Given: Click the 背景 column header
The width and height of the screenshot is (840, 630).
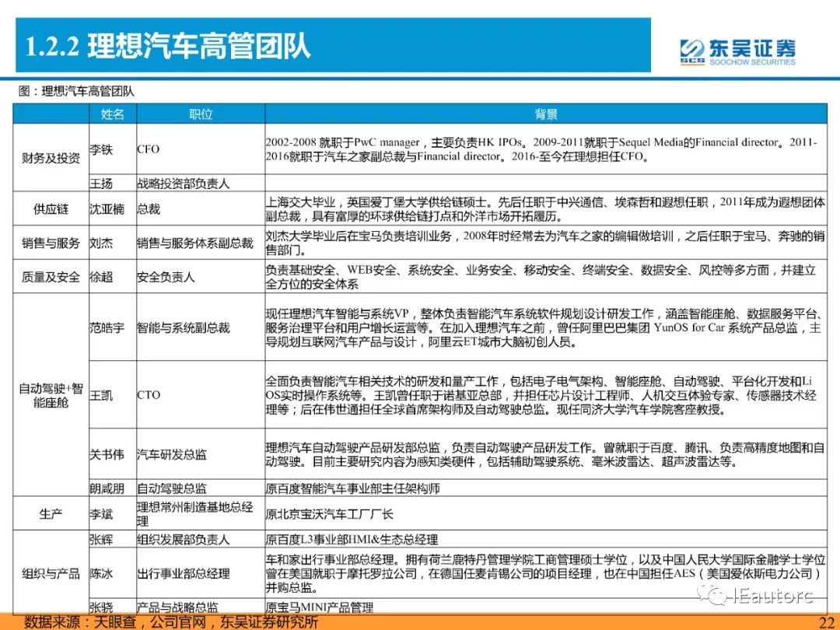Looking at the screenshot, I should (x=546, y=114).
